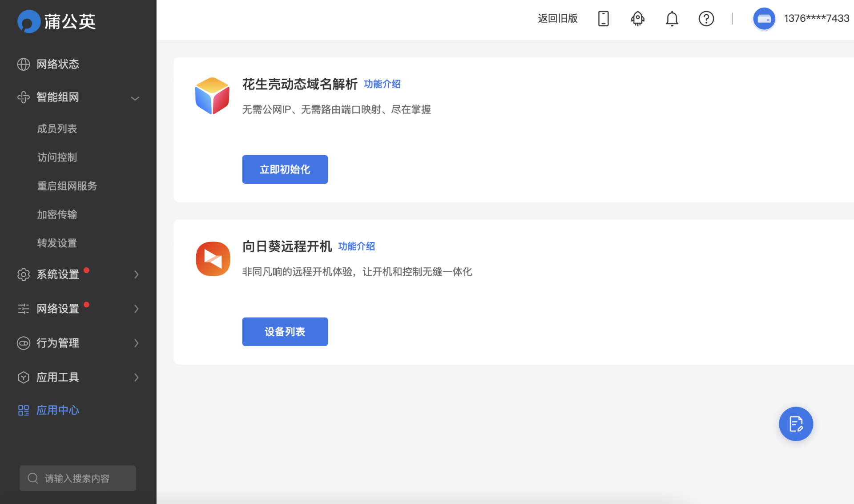The width and height of the screenshot is (854, 504).
Task: Expand the 系统设置 chevron
Action: [136, 274]
